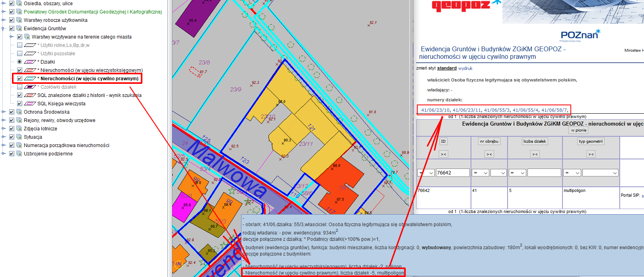Image resolution: width=644 pixels, height=277 pixels.
Task: Click the >< button under typ geometrii
Action: tap(591, 154)
